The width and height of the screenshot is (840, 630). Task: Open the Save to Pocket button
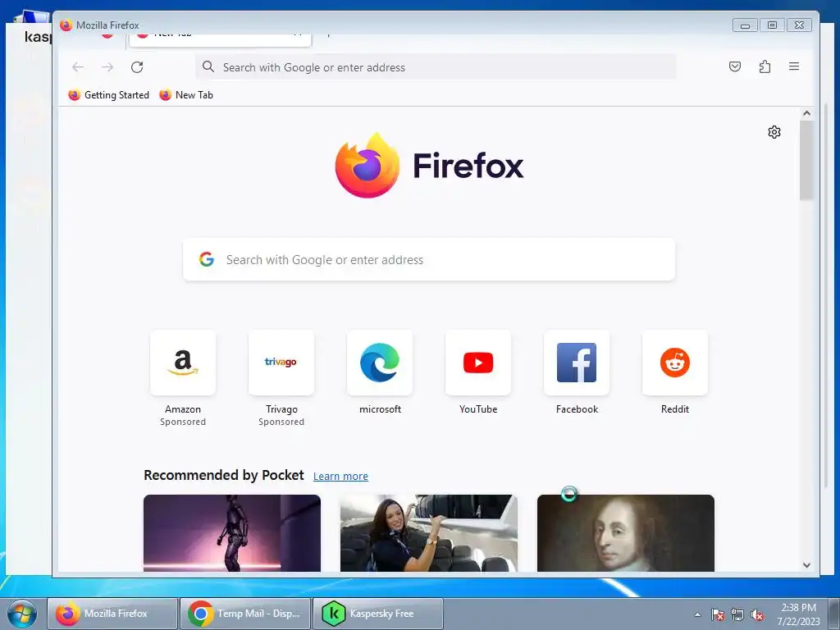coord(735,66)
